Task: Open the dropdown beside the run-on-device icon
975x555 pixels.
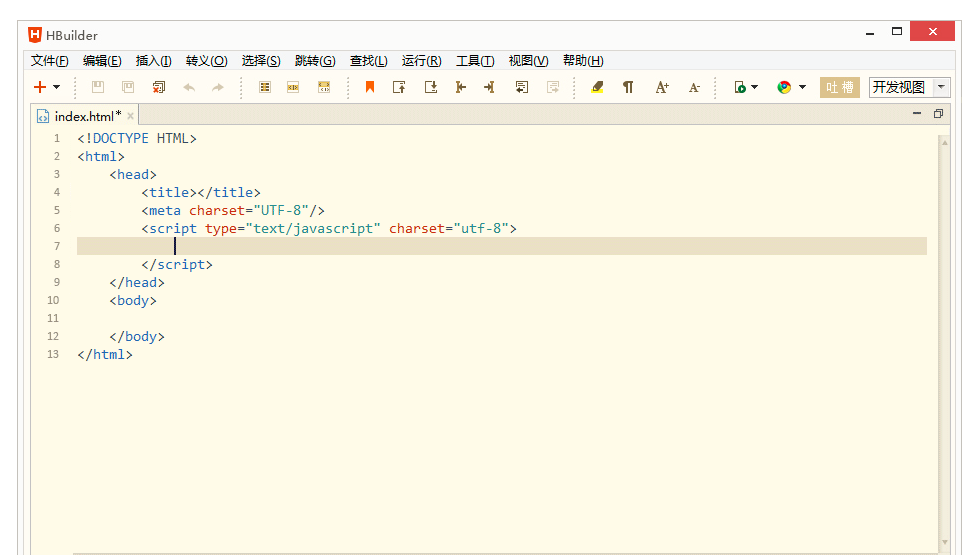Action: pos(755,87)
